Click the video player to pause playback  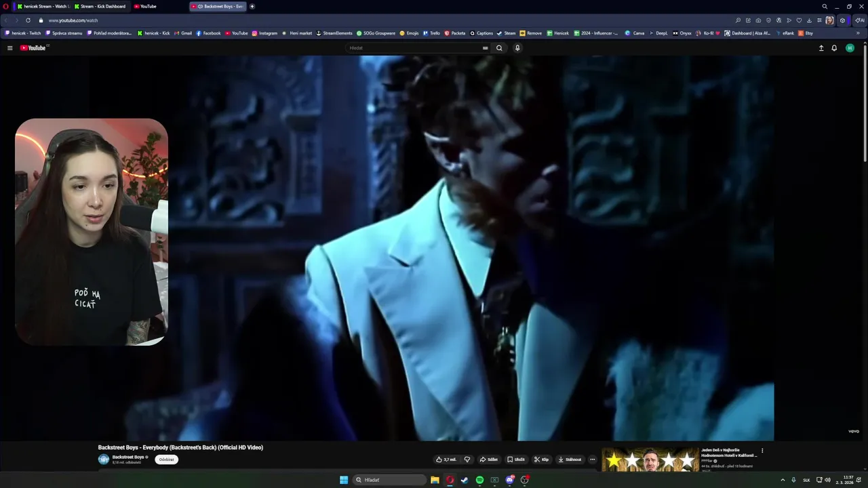[x=434, y=248]
